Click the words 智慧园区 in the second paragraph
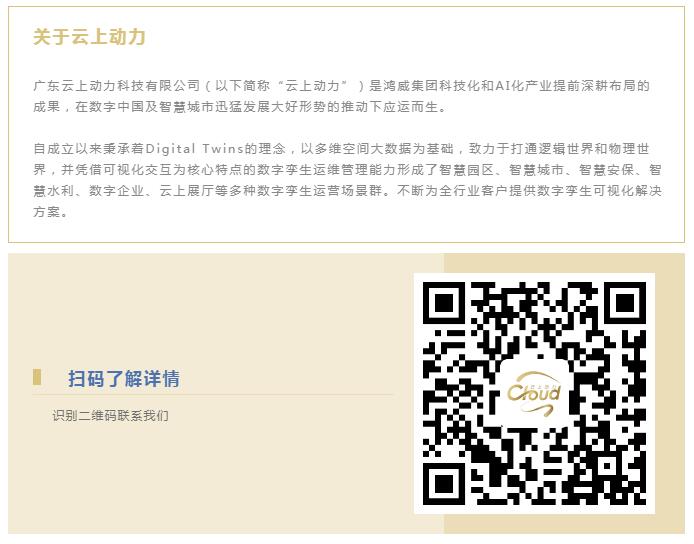694x544 pixels. 467,170
